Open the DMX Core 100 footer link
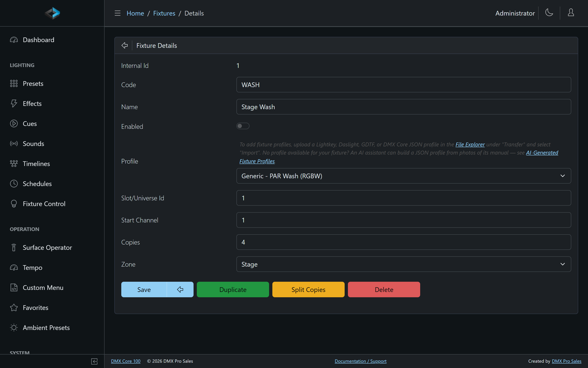The width and height of the screenshot is (588, 368). (126, 361)
